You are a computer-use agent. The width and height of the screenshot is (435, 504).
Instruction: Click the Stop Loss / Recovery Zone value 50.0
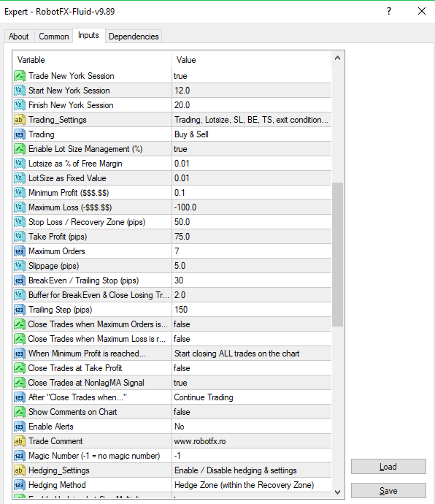(252, 223)
